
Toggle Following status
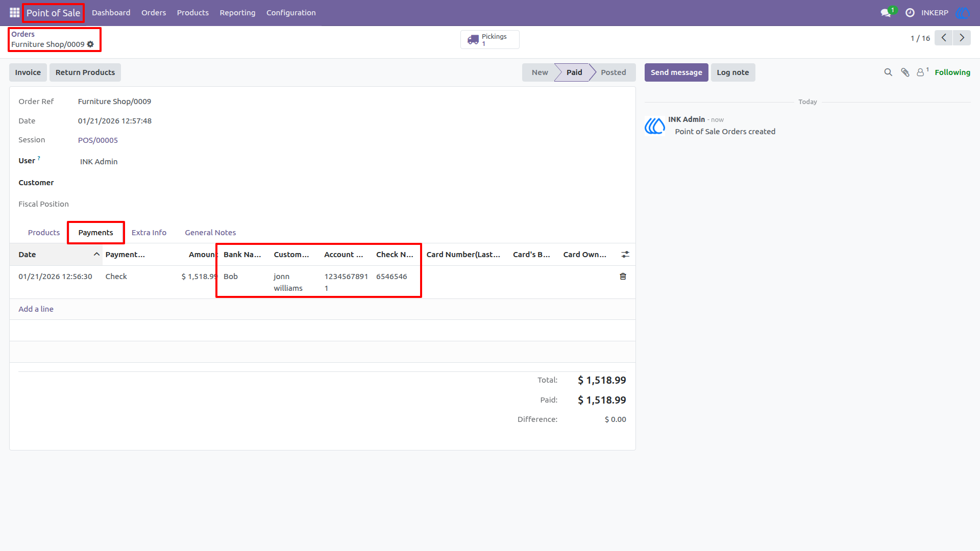point(952,72)
